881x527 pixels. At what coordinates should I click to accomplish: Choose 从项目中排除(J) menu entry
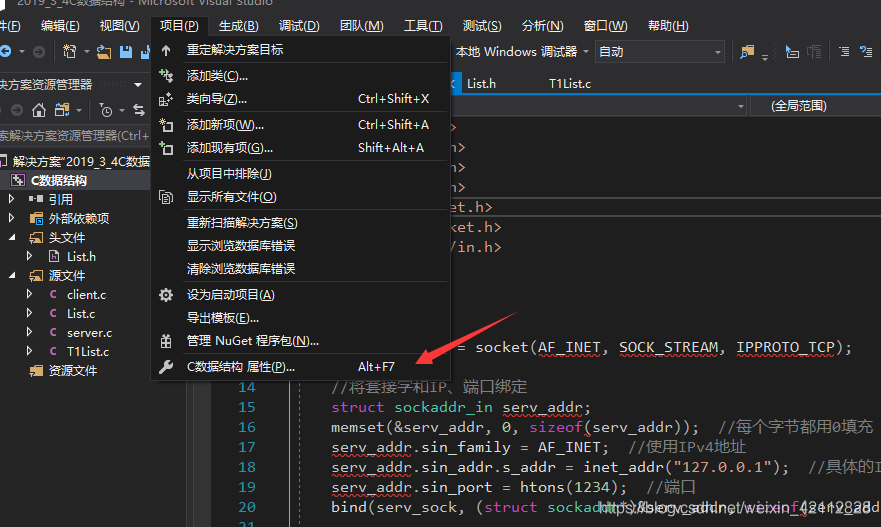301,174
